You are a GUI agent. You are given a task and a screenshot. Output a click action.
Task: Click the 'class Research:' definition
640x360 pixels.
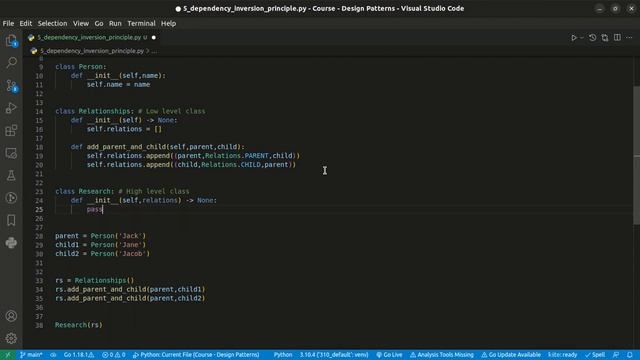[x=84, y=191]
